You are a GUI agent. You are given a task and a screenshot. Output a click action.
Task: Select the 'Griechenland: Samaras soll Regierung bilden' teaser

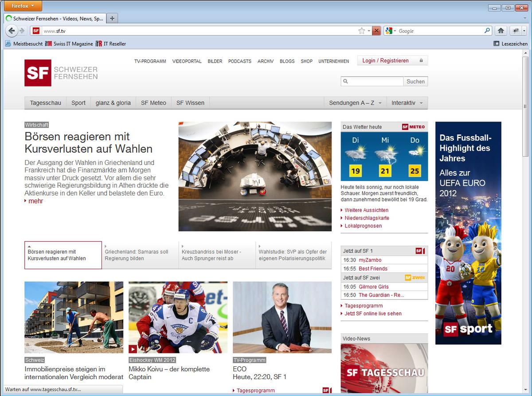pos(140,255)
